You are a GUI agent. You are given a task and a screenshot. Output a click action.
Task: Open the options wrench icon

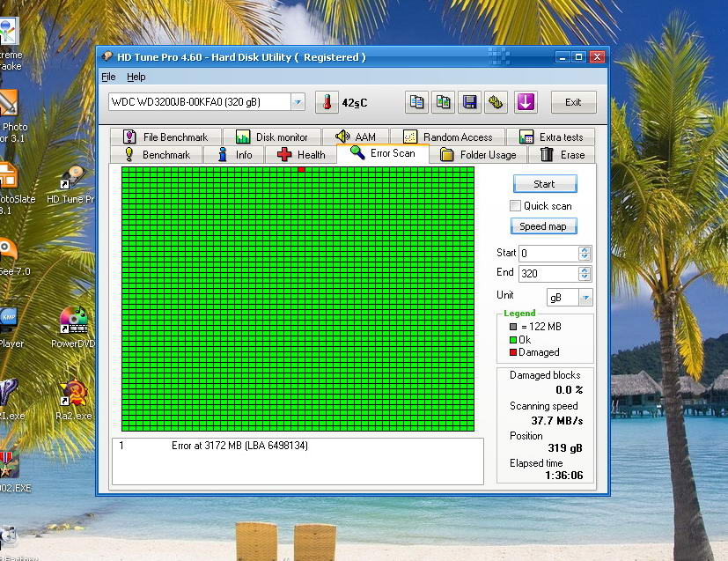pos(496,102)
